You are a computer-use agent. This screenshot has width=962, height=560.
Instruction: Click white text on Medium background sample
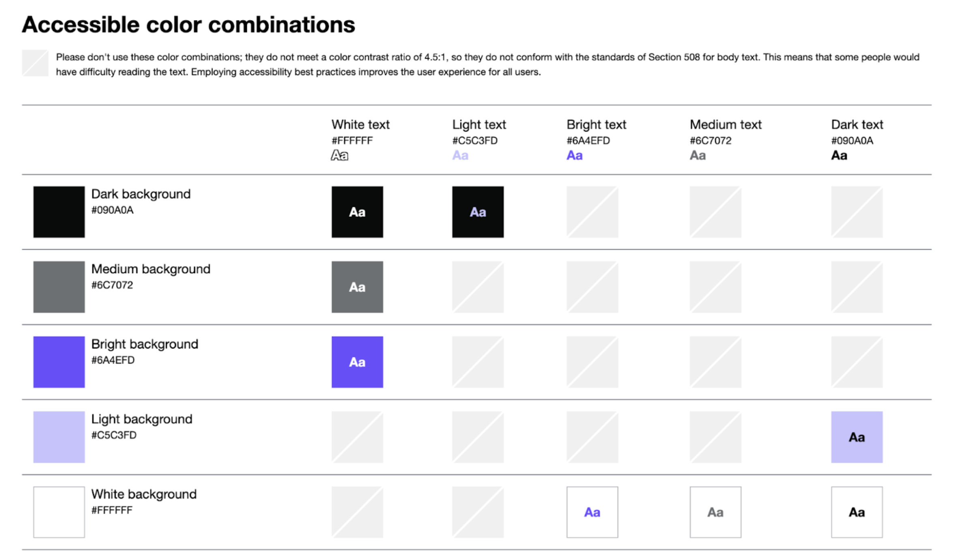[357, 287]
